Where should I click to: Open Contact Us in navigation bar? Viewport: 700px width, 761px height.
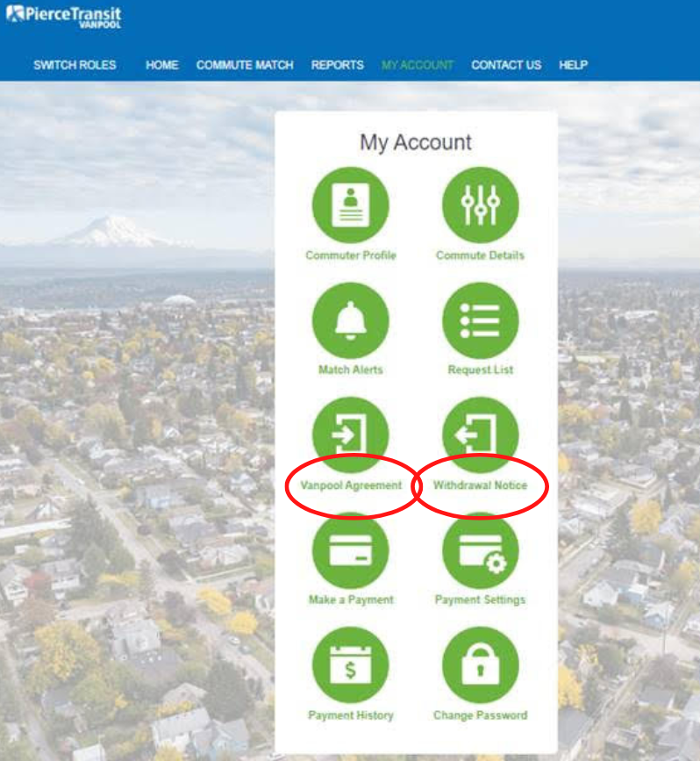coord(506,65)
